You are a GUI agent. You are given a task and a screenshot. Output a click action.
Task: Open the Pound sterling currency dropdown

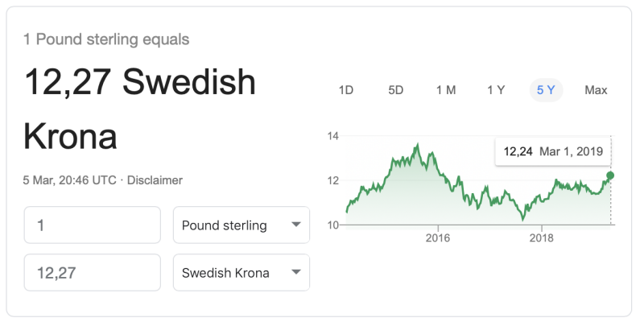click(242, 225)
